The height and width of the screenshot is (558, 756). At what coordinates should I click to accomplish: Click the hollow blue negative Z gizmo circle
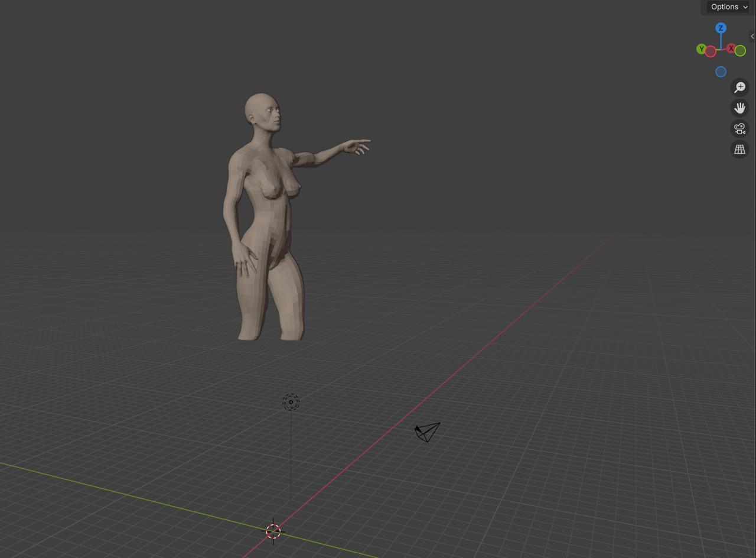point(721,72)
